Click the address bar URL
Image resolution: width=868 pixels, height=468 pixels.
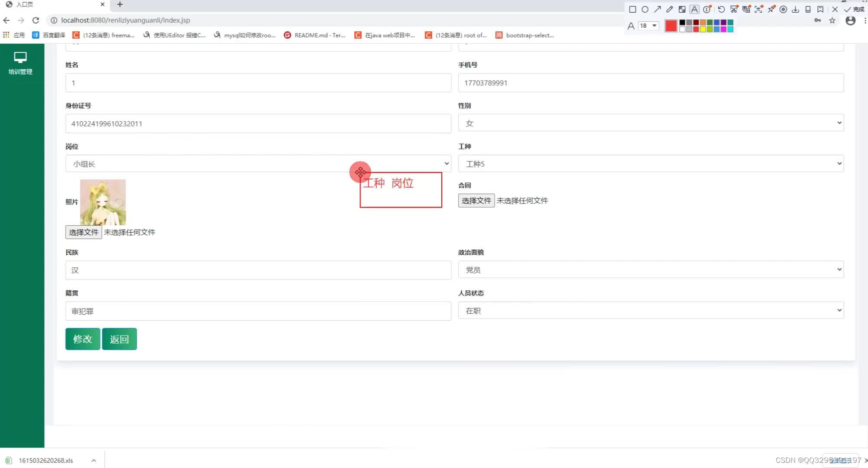pyautogui.click(x=126, y=20)
